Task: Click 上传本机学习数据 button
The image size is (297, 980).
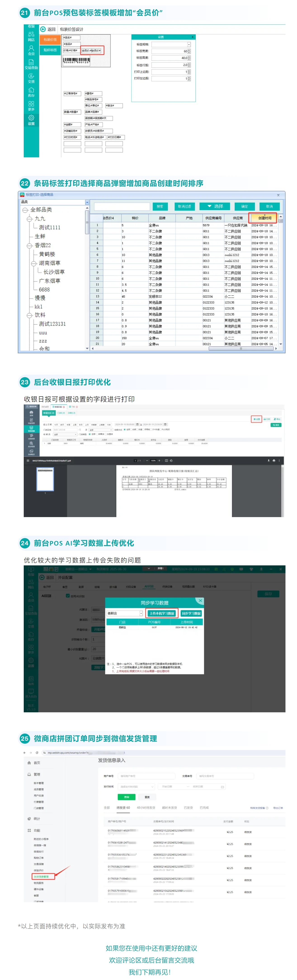Action: (x=162, y=613)
